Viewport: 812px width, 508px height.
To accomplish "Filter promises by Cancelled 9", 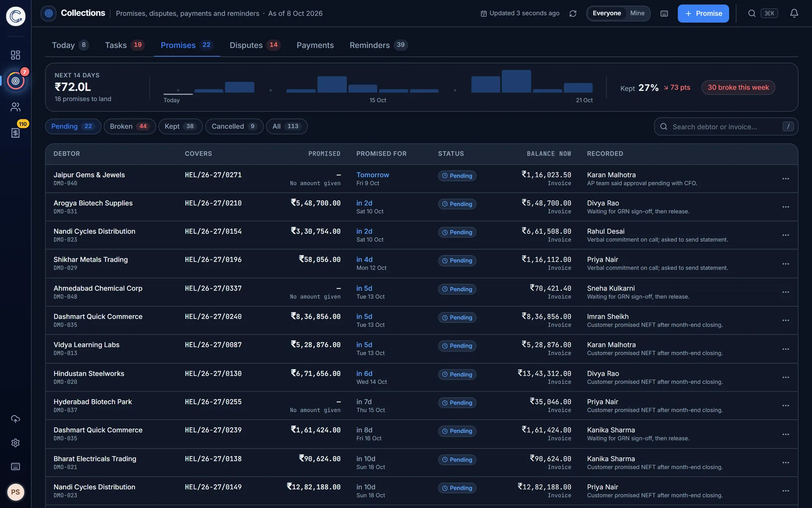I will click(234, 126).
